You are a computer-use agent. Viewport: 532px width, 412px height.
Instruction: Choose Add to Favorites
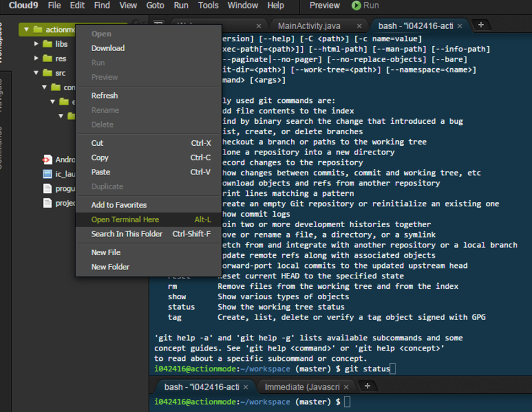pos(149,205)
